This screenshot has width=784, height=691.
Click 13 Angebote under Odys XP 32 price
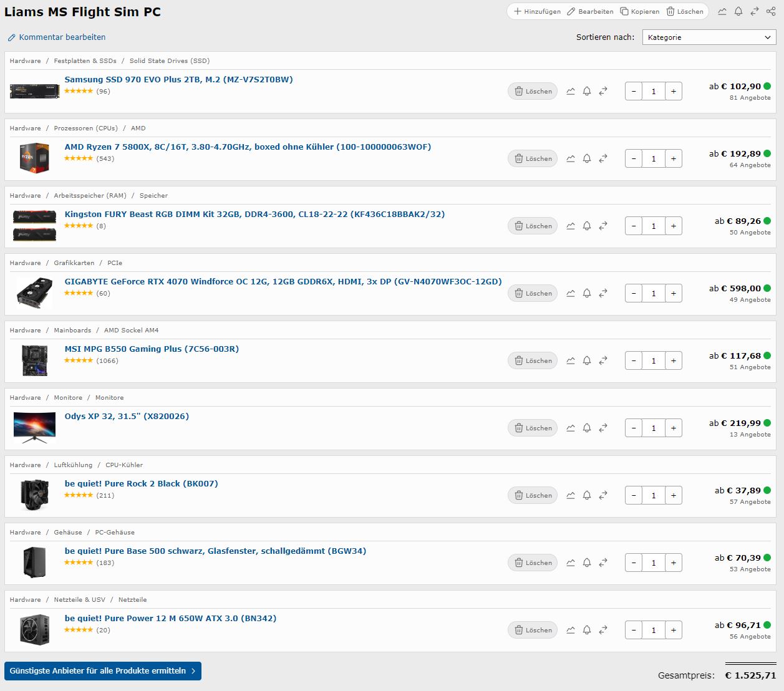(x=750, y=435)
